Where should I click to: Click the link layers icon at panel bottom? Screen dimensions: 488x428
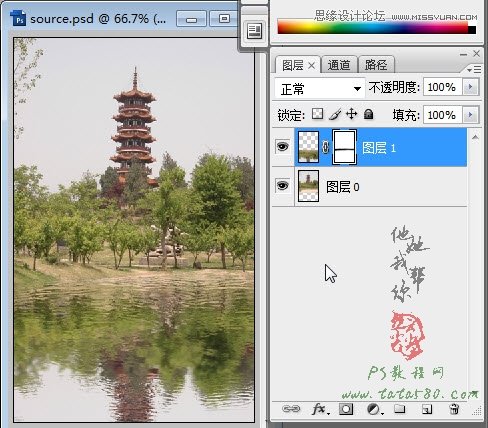[x=291, y=409]
